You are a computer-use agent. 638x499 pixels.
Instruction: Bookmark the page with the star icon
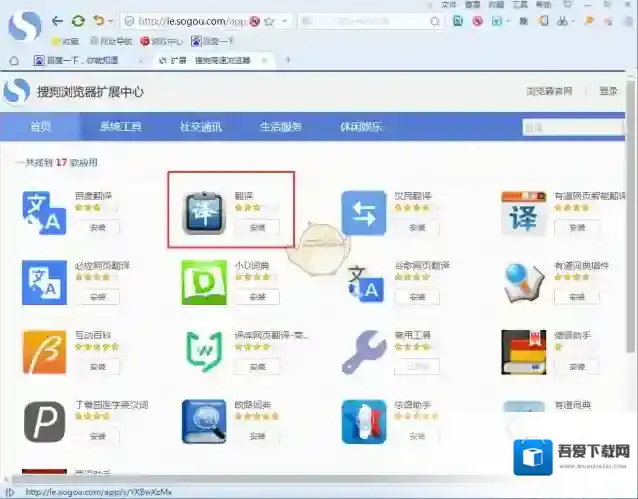tap(269, 21)
